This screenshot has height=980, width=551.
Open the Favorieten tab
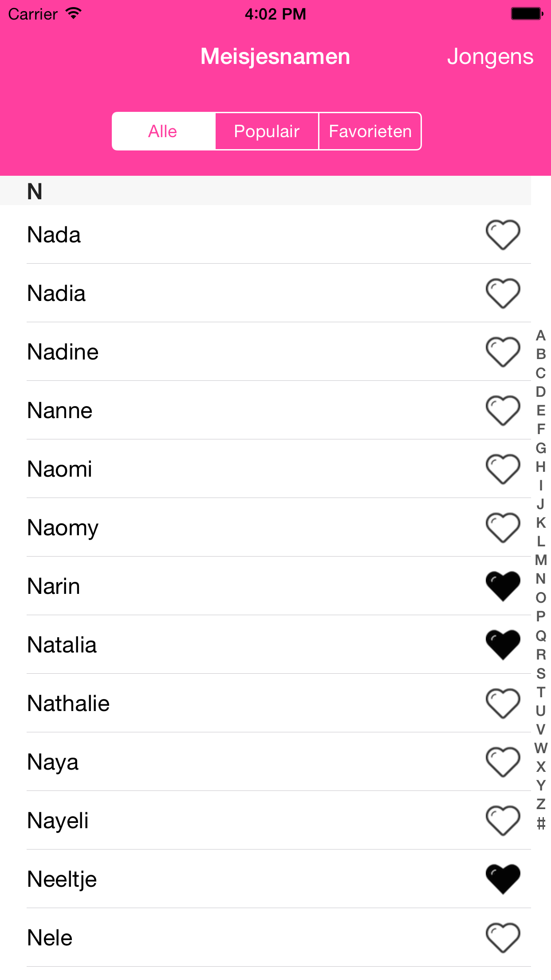[370, 131]
